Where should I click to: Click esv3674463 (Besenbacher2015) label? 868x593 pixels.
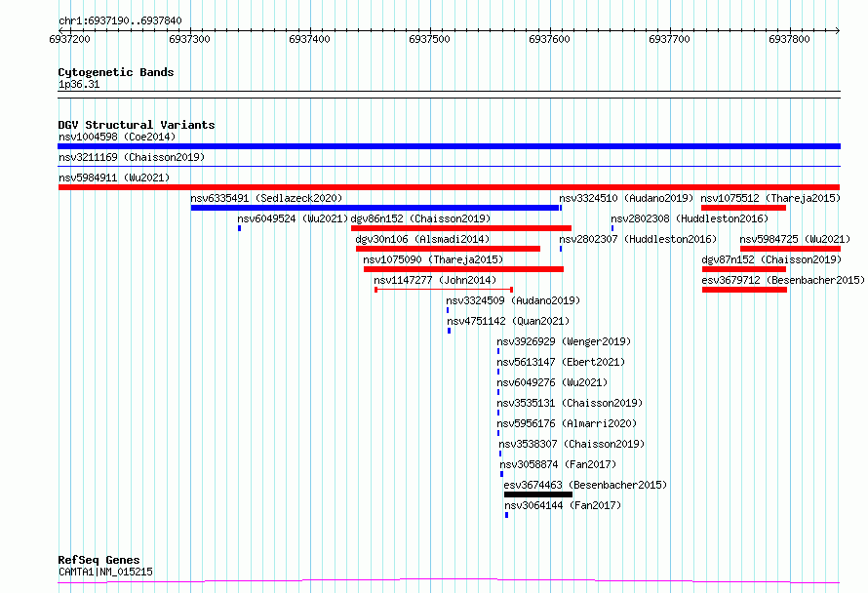click(585, 485)
